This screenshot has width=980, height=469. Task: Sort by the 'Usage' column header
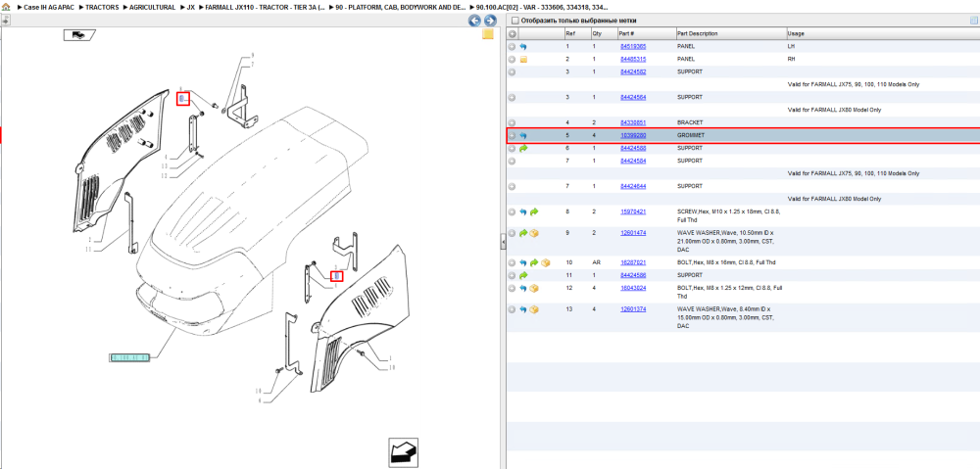(x=883, y=33)
